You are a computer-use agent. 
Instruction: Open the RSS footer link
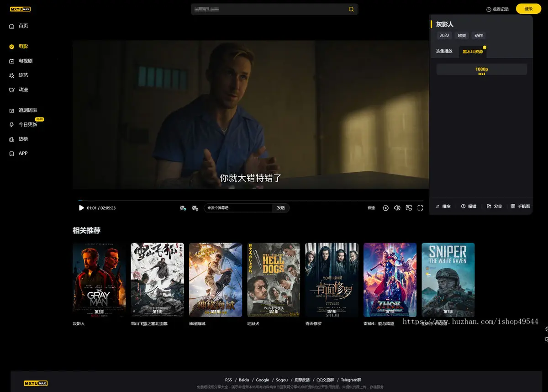[228, 380]
